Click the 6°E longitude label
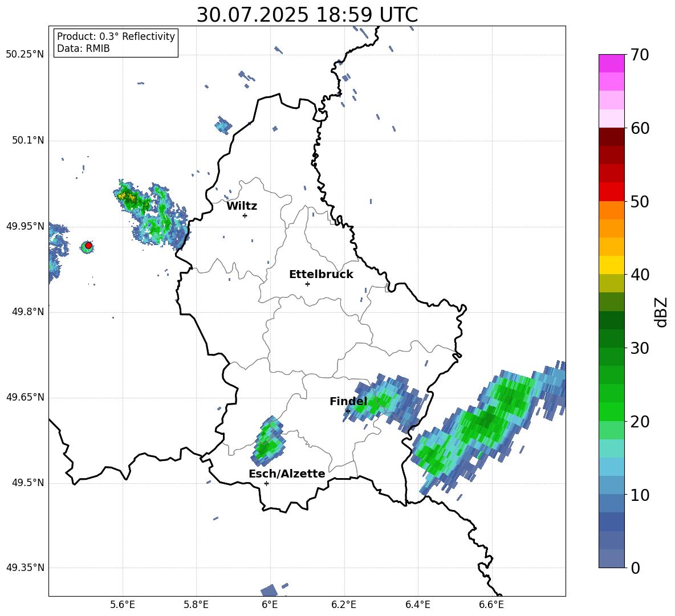The height and width of the screenshot is (616, 675). [x=270, y=605]
